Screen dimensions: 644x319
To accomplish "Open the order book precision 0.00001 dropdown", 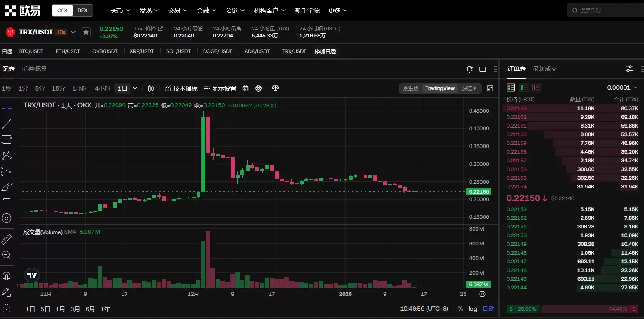I will click(x=622, y=87).
